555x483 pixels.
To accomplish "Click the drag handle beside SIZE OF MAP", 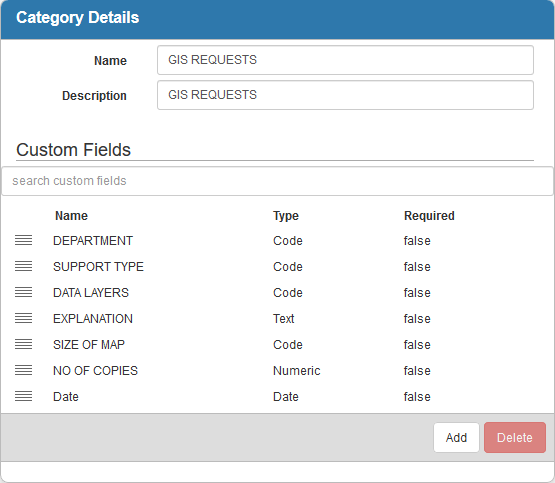I will click(x=23, y=344).
